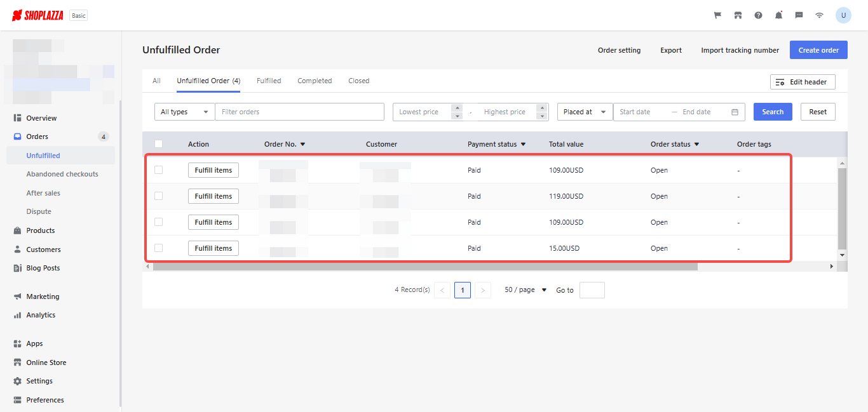Click the Search button
The image size is (868, 412).
click(773, 112)
